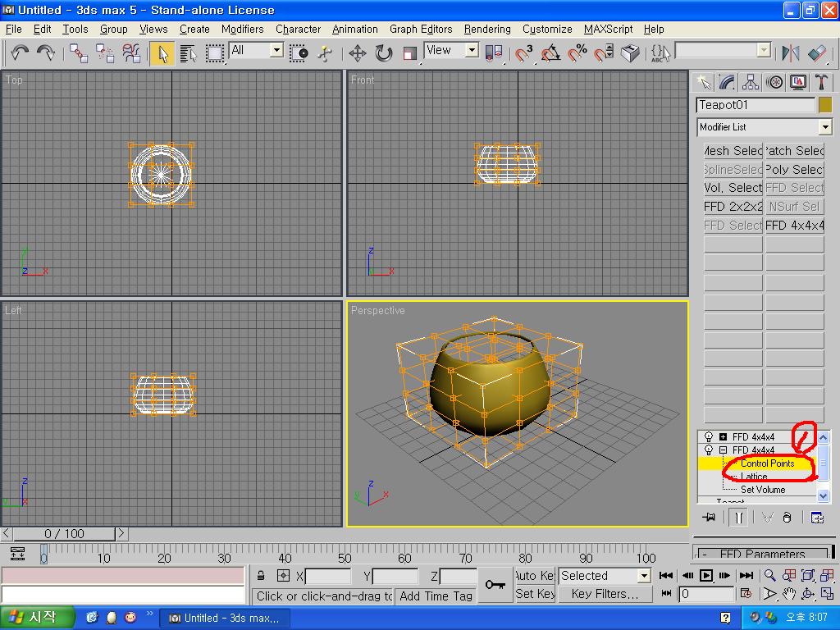Expand the top FFD 4x4x4 modifier entry
840x630 pixels.
tap(723, 436)
